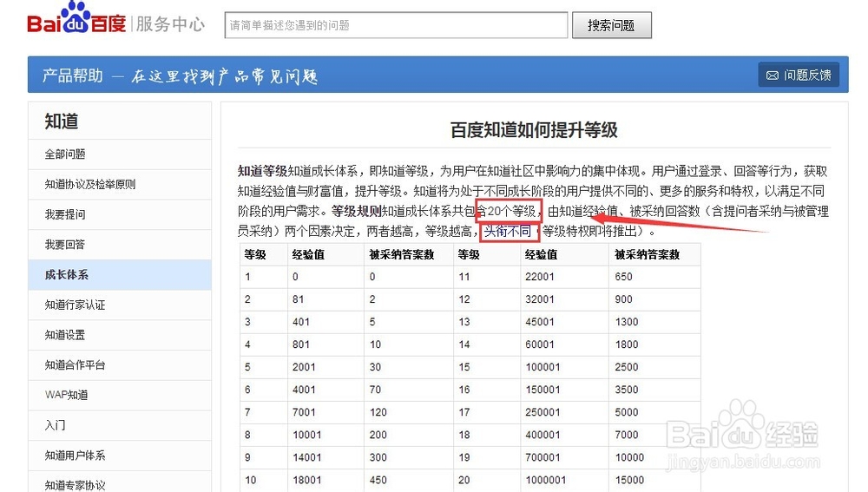The image size is (868, 492).
Task: Click the 产品帮助 banner title
Action: (x=73, y=75)
